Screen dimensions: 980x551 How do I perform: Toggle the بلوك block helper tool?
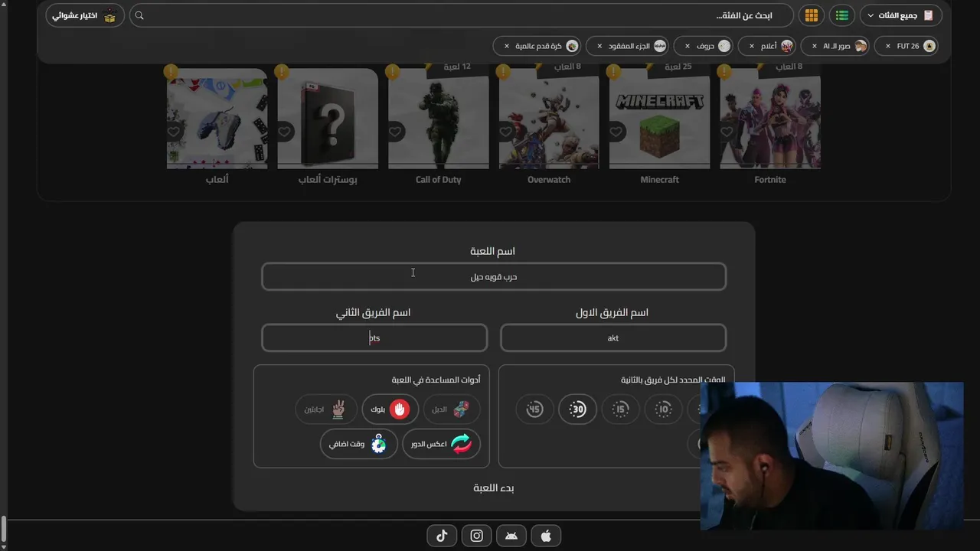390,409
